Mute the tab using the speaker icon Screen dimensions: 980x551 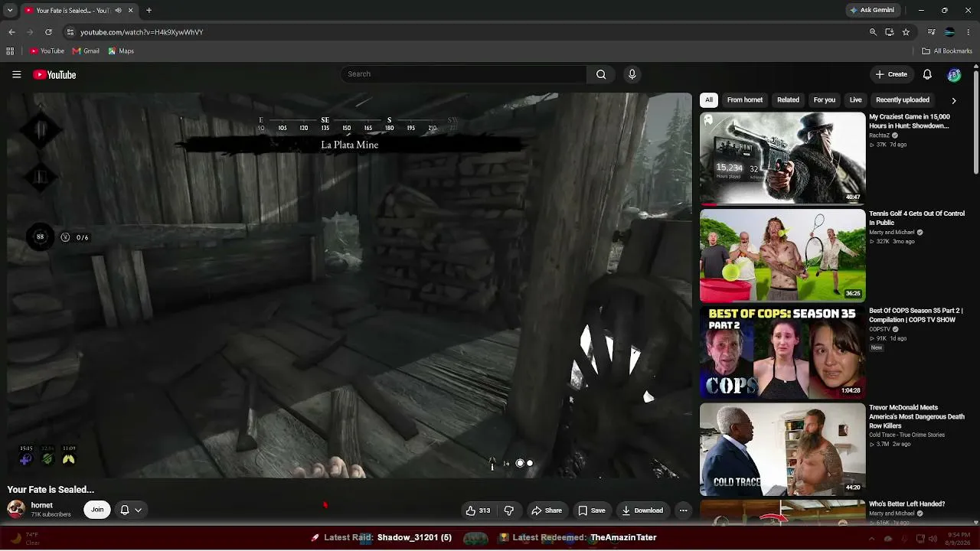tap(118, 11)
